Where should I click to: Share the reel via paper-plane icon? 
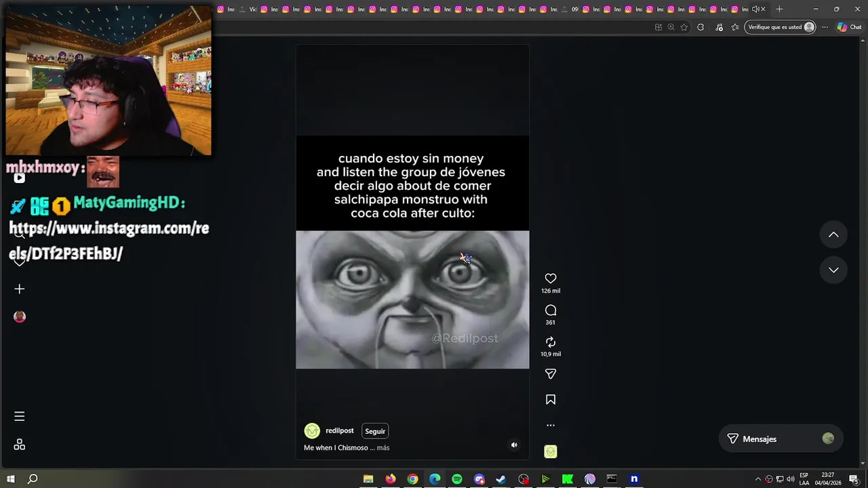tap(551, 374)
